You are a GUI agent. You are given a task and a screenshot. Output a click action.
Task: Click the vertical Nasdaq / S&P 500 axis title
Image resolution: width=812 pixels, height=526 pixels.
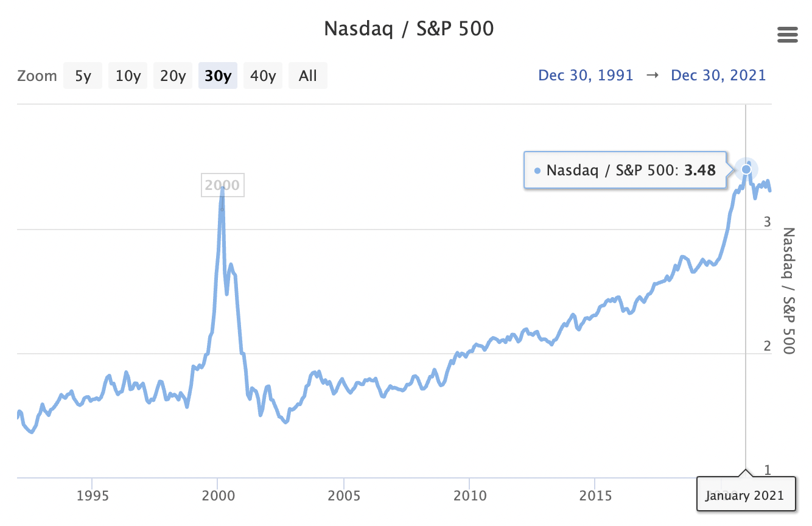(x=788, y=291)
